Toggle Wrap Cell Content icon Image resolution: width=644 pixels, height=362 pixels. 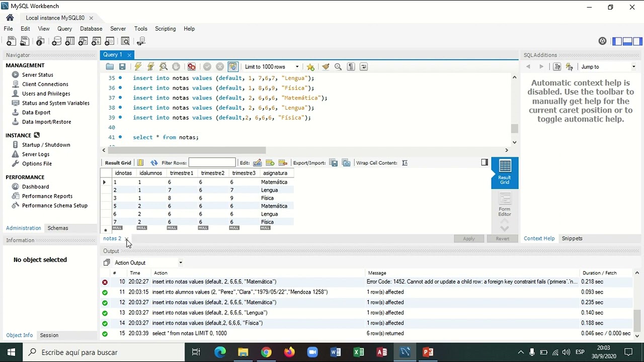[x=405, y=162]
